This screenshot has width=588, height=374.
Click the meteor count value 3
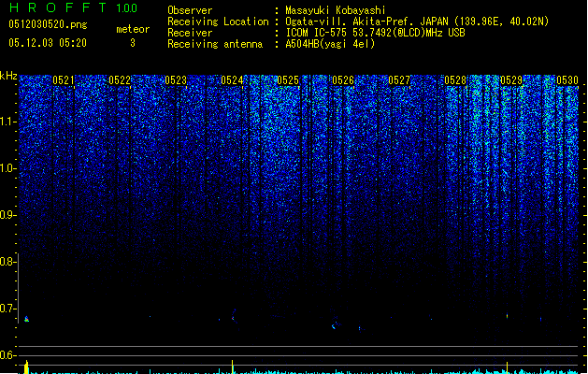pos(133,43)
